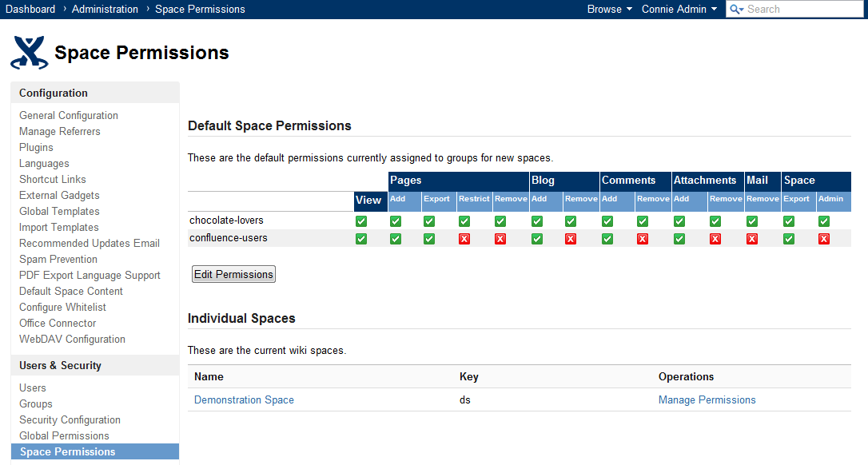
Task: Click chocolate-lovers Attachments Remove check icon
Action: 715,221
